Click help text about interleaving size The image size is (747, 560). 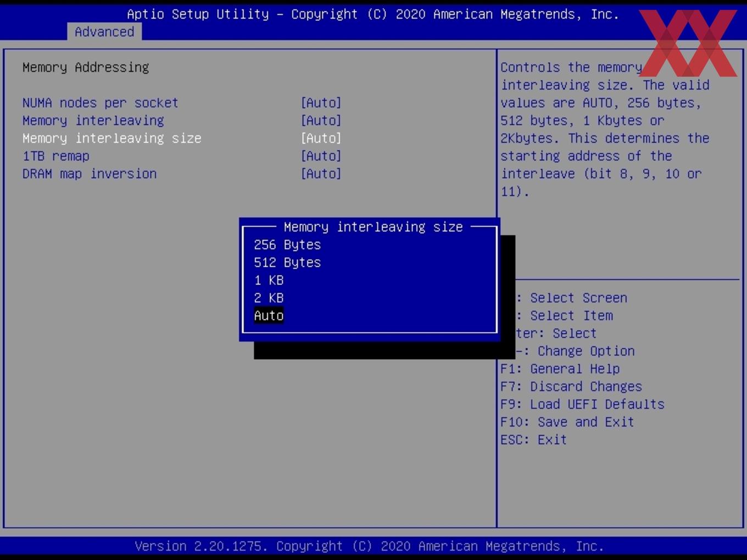tap(605, 129)
